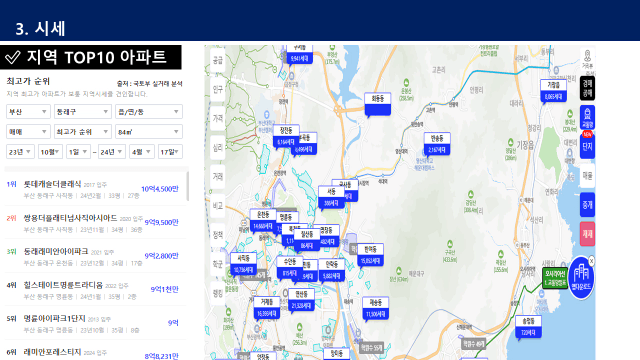Open rank 2 쌍용더플래티넘사직아시아드 listing

(x=94, y=223)
